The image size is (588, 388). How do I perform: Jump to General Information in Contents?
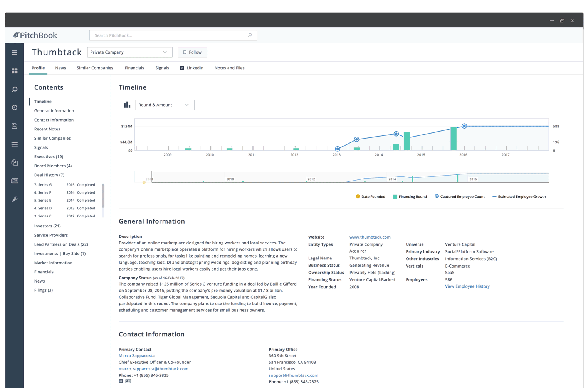coord(54,111)
